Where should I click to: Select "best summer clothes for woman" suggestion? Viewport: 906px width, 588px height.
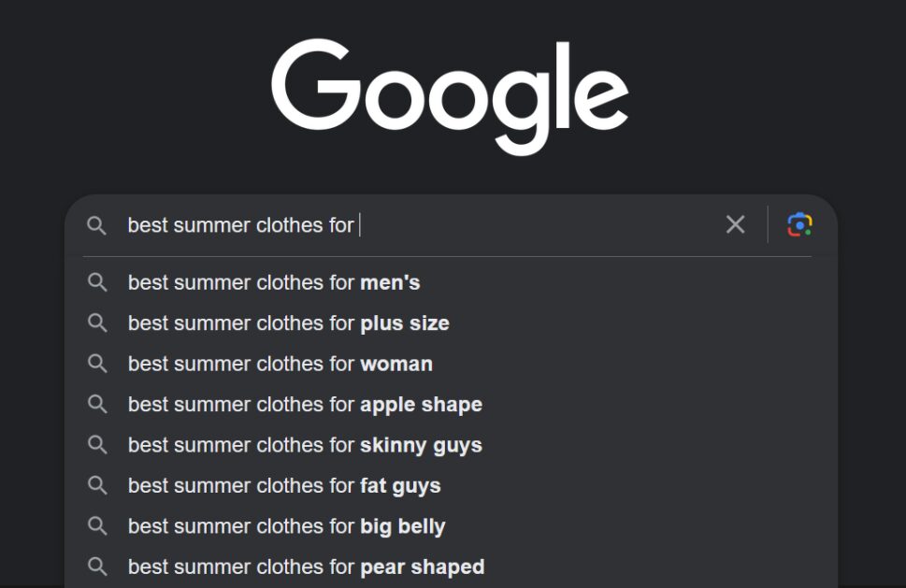click(280, 364)
